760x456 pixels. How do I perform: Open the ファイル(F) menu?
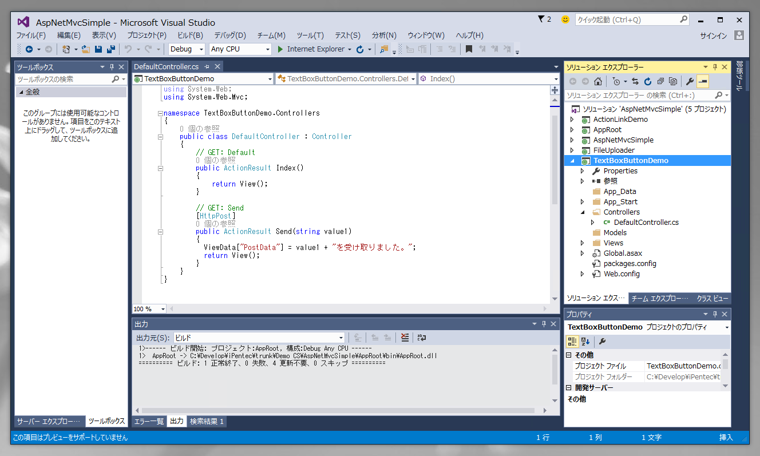[x=31, y=35]
